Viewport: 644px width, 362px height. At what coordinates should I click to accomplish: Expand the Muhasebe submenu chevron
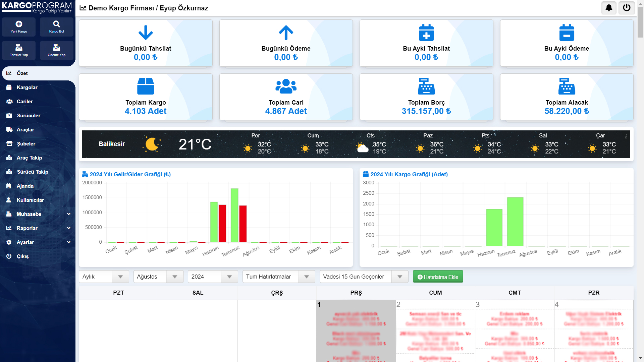point(69,214)
